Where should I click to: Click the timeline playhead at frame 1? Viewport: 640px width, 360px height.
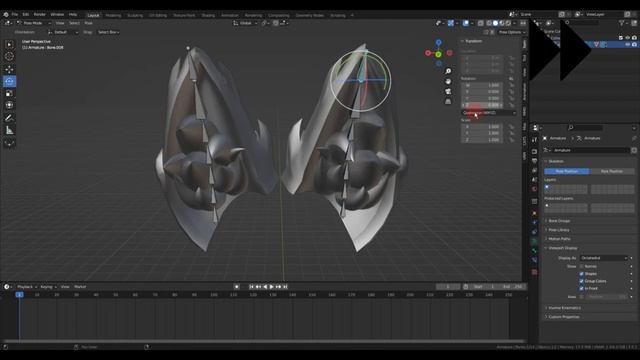click(19, 294)
